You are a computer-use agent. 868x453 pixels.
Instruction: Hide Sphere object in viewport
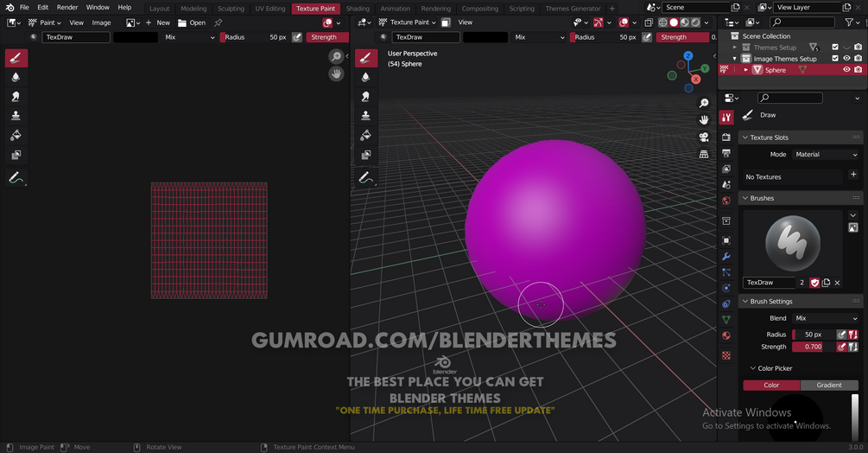(846, 70)
